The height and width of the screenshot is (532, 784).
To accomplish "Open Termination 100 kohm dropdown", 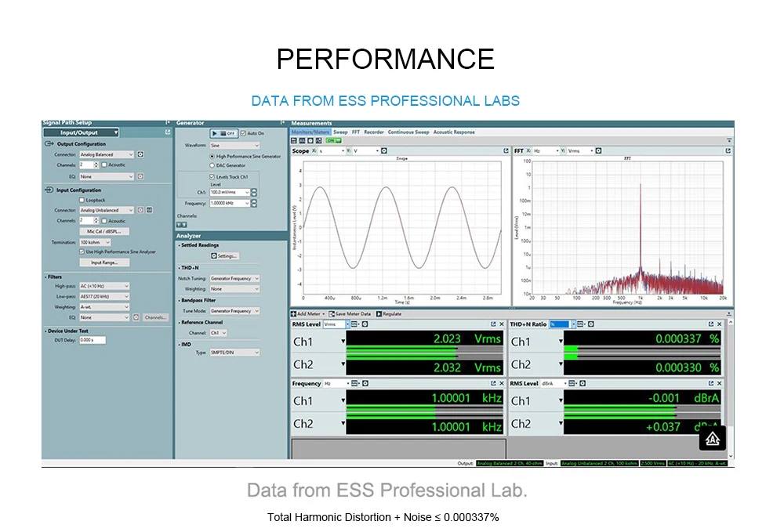I will click(95, 242).
